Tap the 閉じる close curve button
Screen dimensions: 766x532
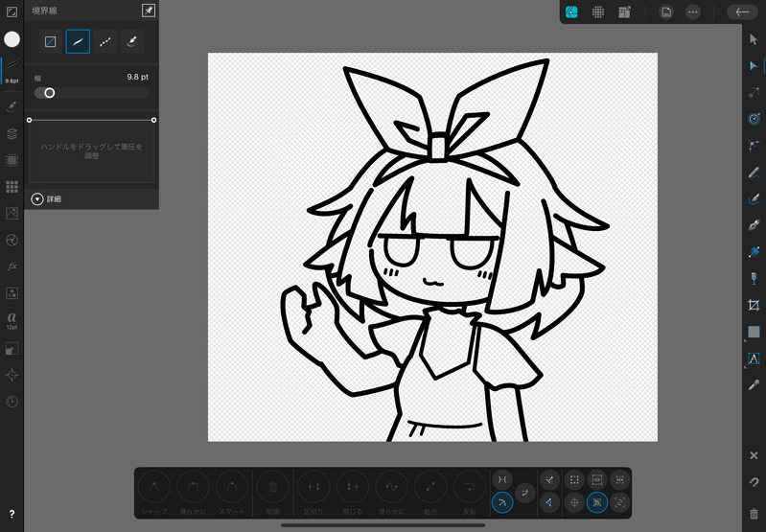coord(353,493)
